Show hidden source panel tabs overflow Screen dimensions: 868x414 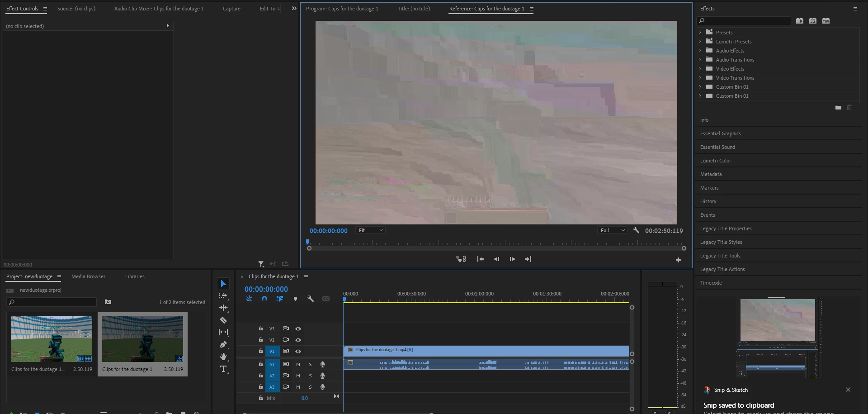(294, 9)
